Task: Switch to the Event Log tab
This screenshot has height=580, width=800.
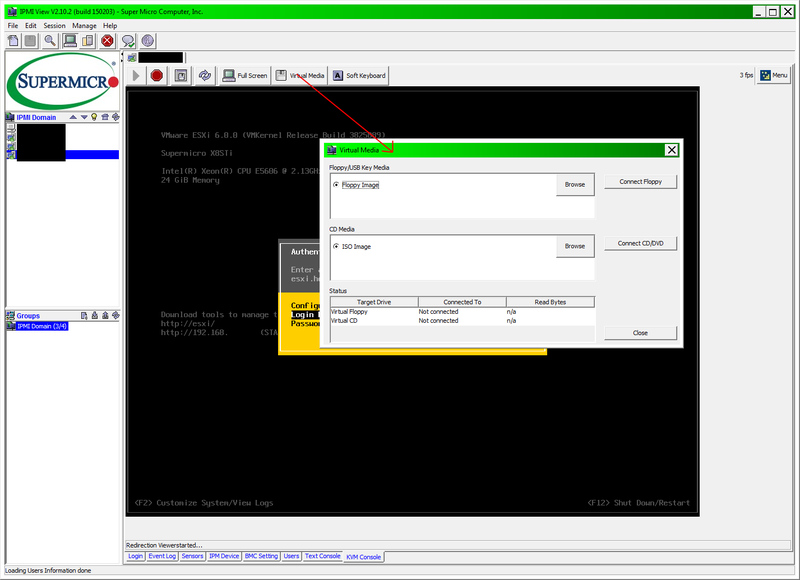Action: [x=162, y=556]
